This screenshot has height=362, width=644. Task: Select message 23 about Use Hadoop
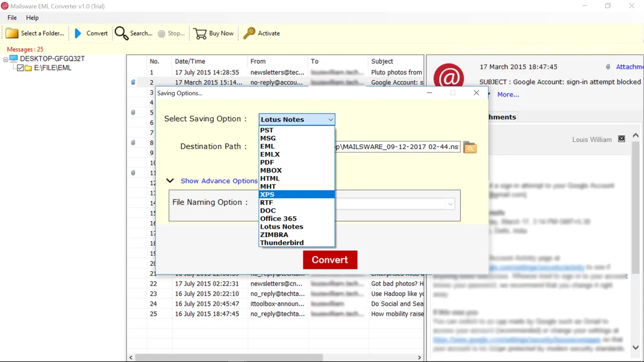[x=276, y=294]
